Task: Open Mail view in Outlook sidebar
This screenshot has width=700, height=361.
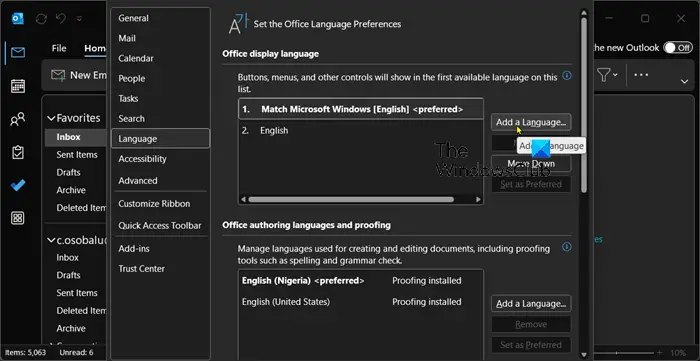Action: click(18, 53)
